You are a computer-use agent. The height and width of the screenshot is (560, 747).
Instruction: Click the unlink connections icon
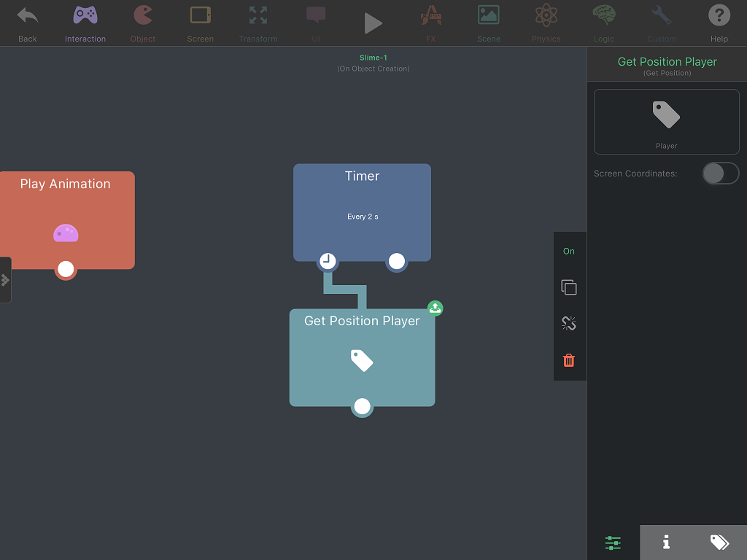click(x=569, y=323)
